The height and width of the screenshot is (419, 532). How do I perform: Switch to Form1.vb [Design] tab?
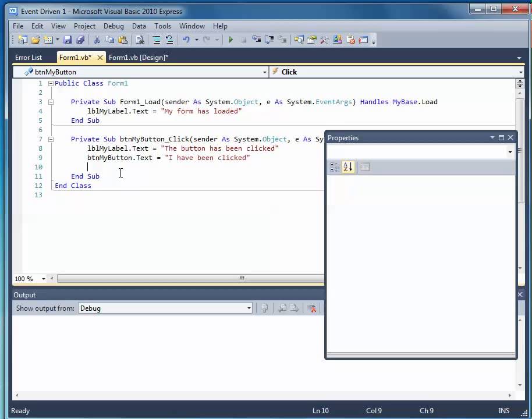(139, 58)
